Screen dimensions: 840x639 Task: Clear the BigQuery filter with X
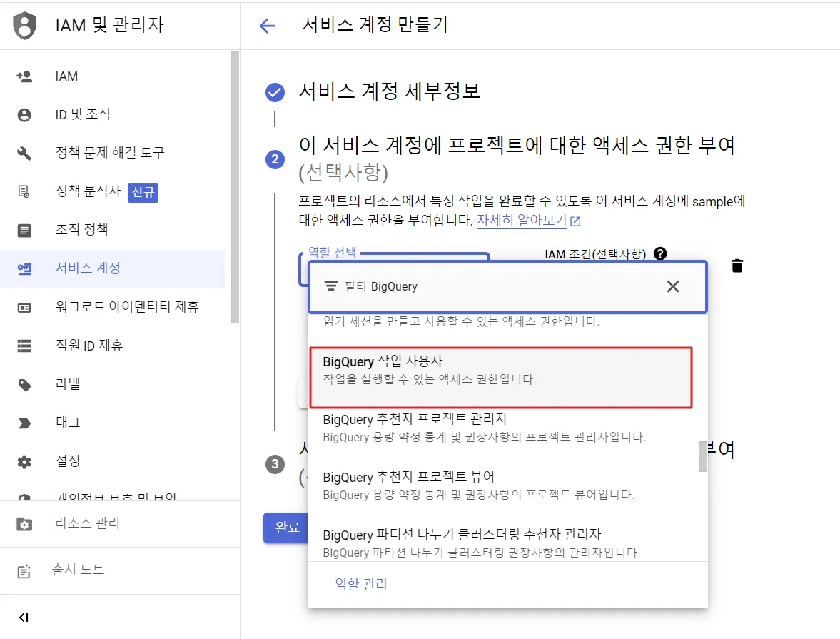(x=673, y=286)
